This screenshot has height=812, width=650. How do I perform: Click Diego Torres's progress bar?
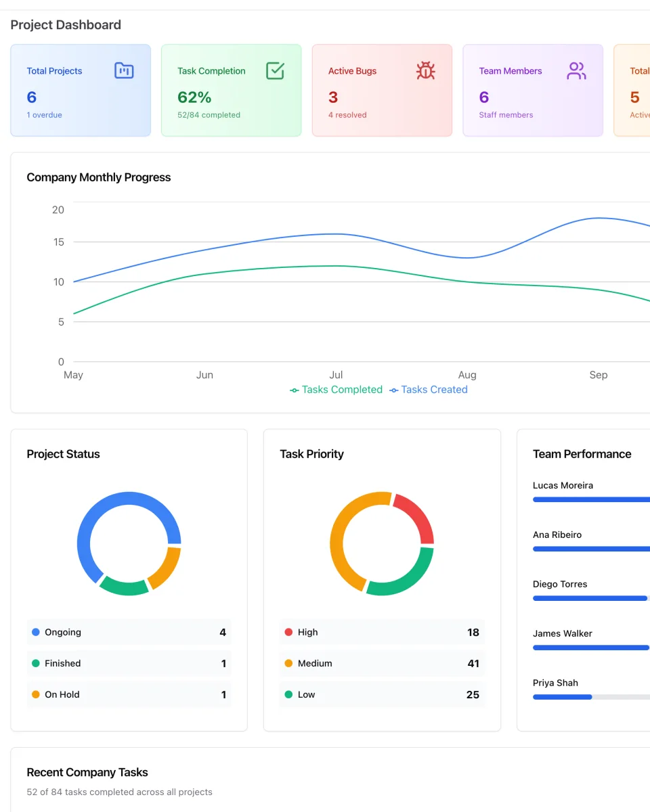click(x=591, y=598)
